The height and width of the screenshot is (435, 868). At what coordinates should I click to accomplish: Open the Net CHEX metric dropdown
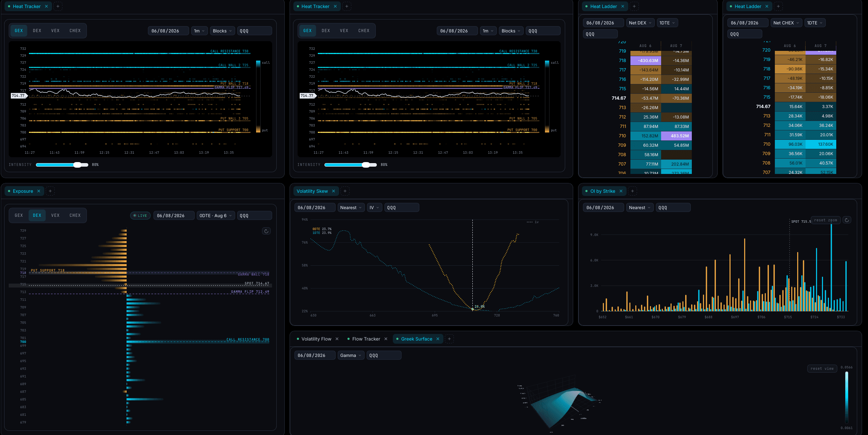point(786,23)
